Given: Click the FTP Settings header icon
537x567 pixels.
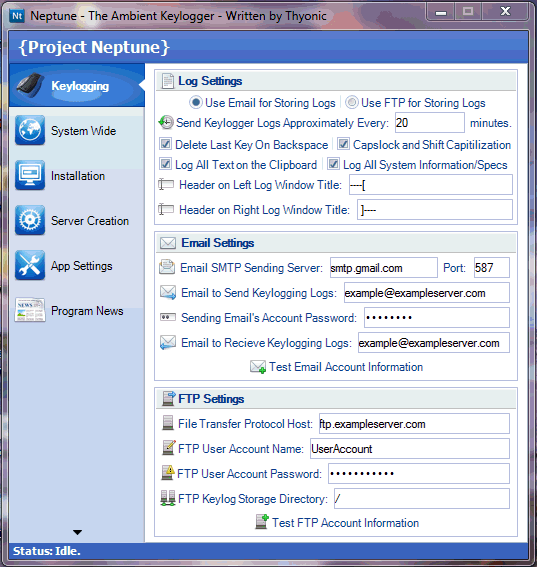Looking at the screenshot, I should [169, 398].
